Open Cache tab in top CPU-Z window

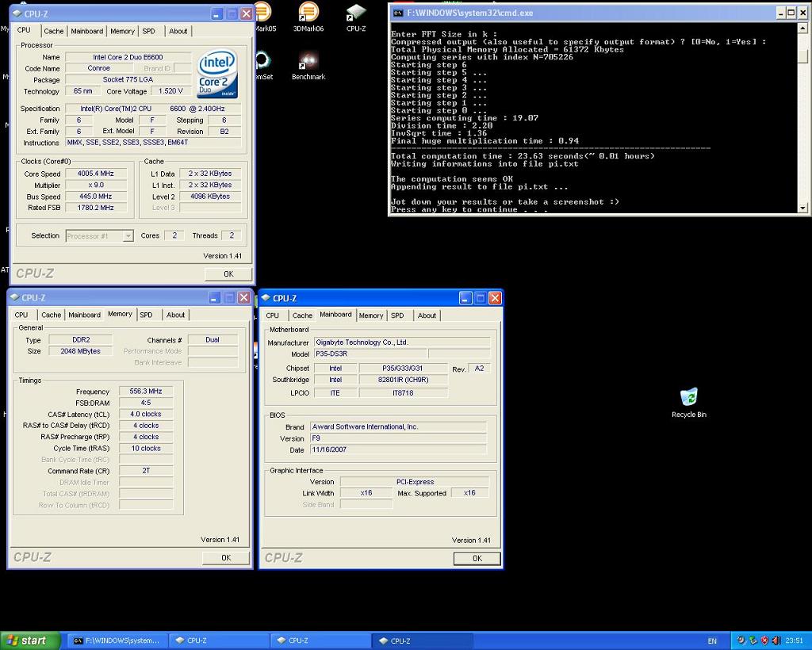click(53, 31)
